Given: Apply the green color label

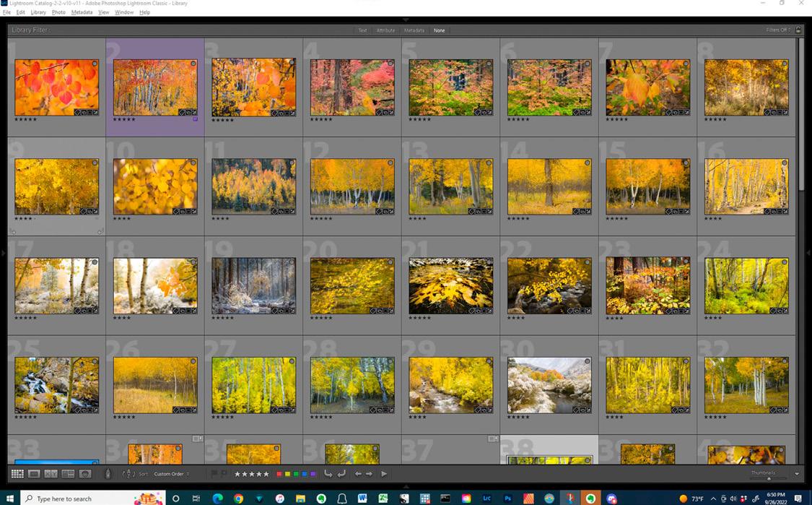Looking at the screenshot, I should (296, 474).
